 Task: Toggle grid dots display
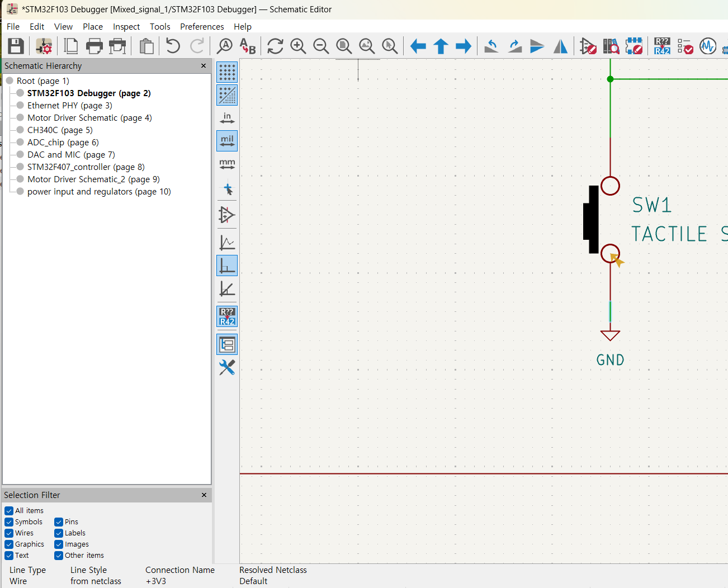[227, 72]
